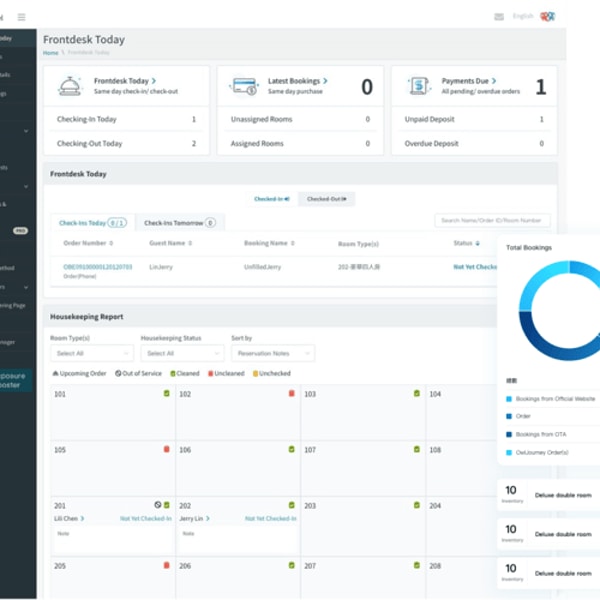The height and width of the screenshot is (600, 600).
Task: Click room 201 out of service icon
Action: [158, 505]
